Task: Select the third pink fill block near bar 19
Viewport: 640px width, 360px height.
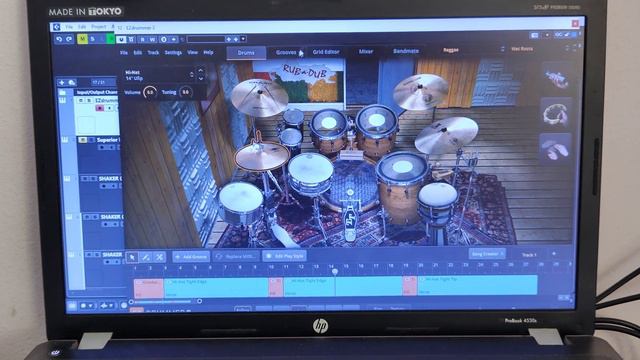Action: point(410,286)
